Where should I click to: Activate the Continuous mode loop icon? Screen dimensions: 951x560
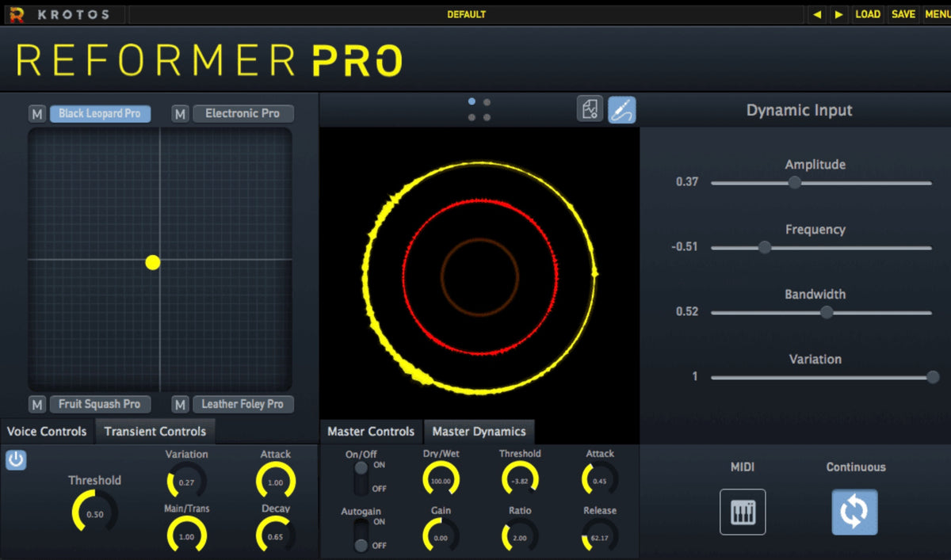pos(854,512)
